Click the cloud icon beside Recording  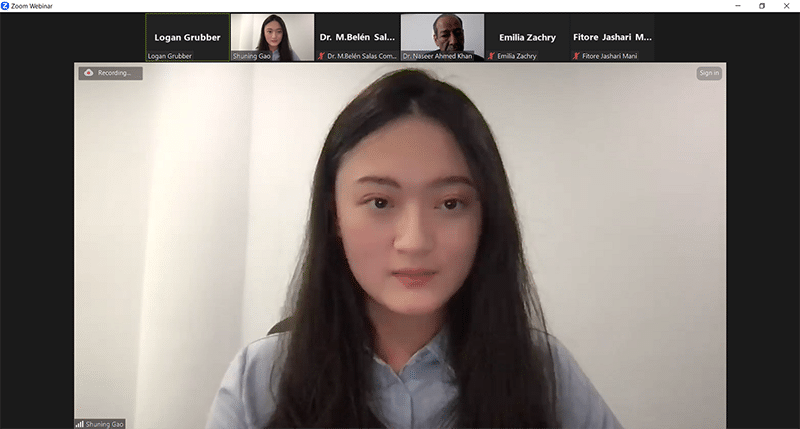(88, 73)
